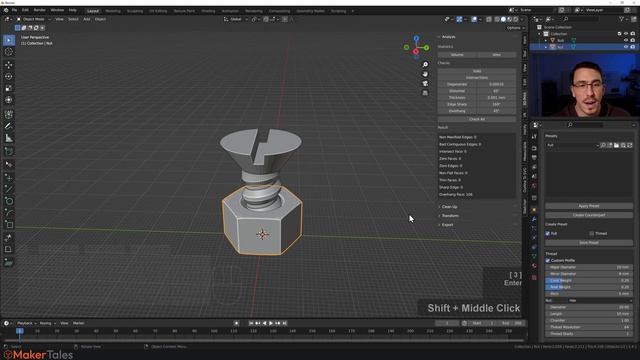Open the Material properties tab icon
Viewport: 640px width, 360px height.
pos(534,266)
